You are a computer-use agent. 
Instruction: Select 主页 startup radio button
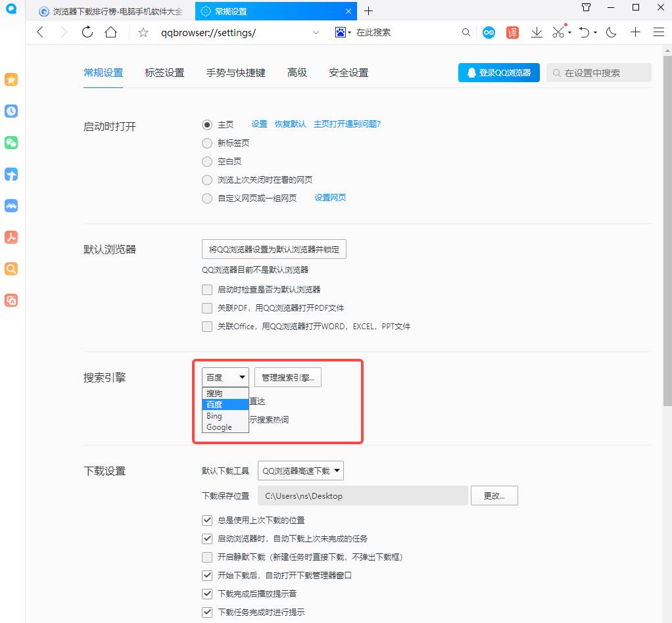[207, 125]
